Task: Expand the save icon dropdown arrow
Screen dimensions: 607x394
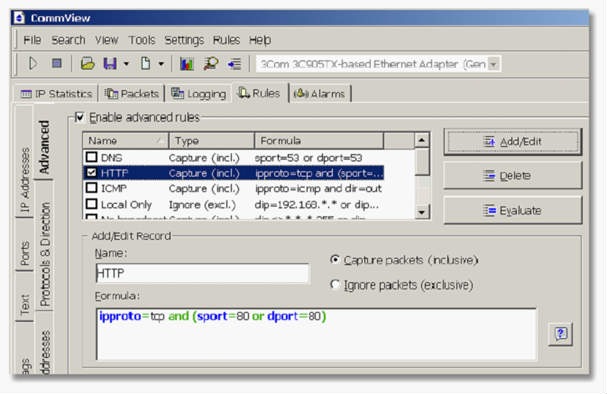Action: pos(126,64)
